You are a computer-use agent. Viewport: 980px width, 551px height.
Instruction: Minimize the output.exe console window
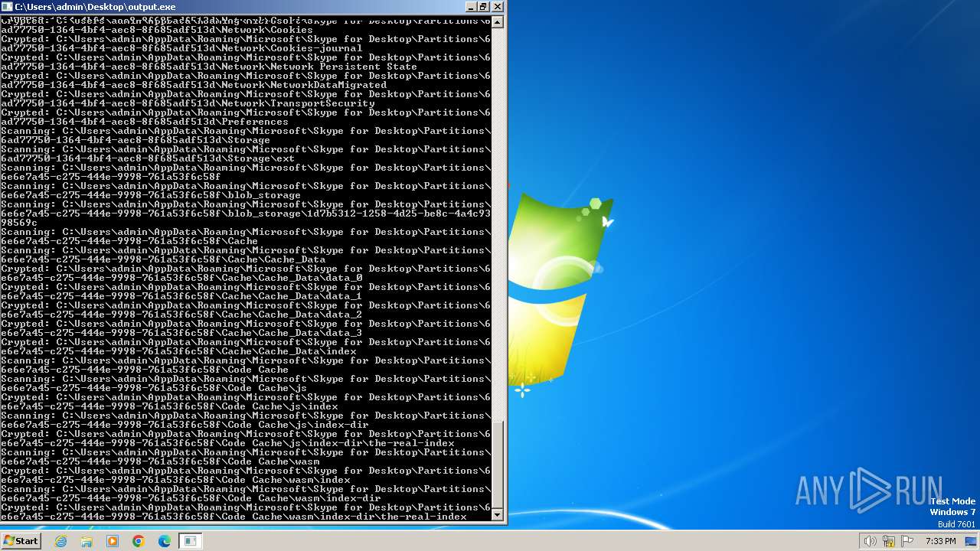pyautogui.click(x=469, y=7)
